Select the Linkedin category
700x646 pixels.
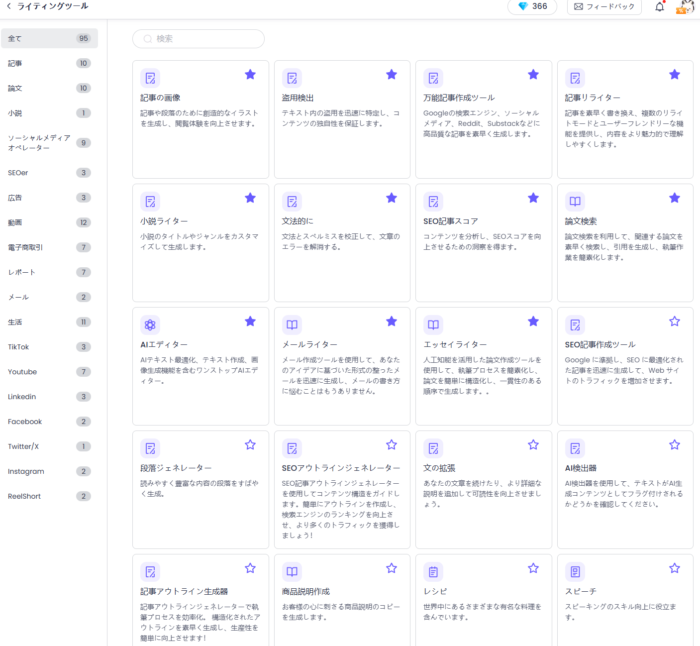49,396
